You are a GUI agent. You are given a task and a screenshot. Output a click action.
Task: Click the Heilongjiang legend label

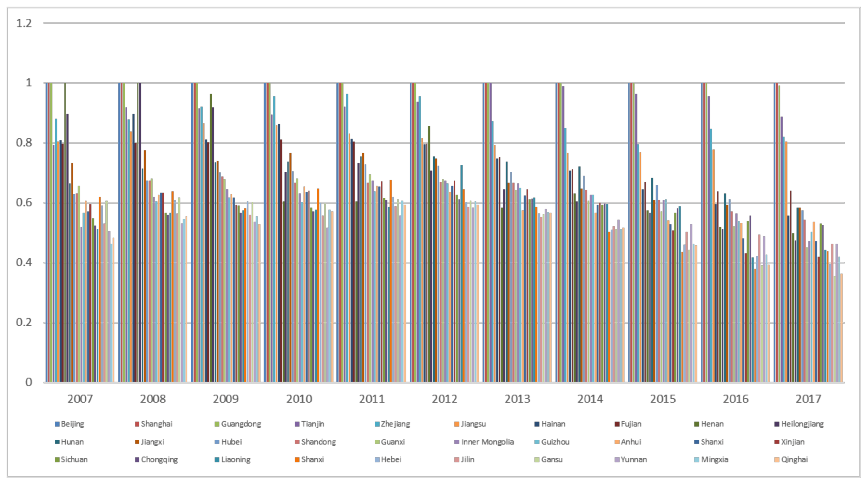[x=802, y=424]
